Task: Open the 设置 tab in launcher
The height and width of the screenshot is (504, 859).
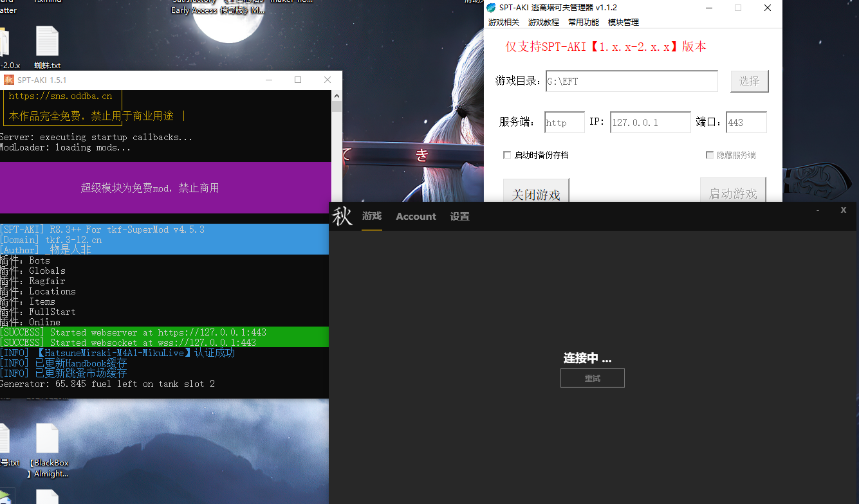Action: [460, 217]
